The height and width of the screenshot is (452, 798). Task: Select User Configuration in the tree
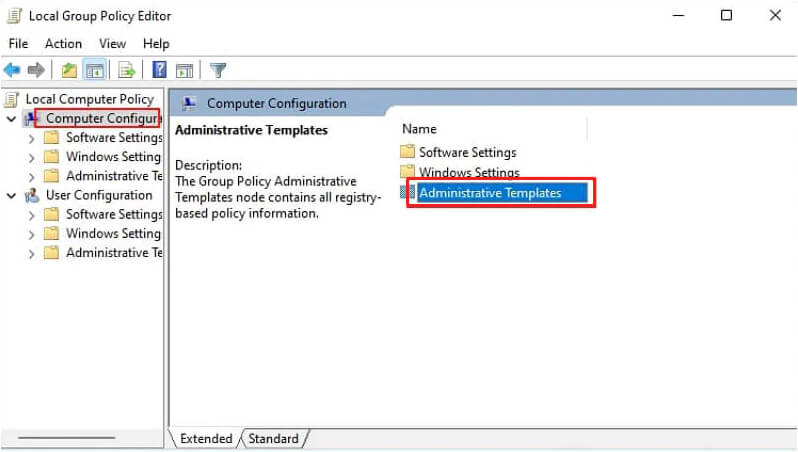coord(99,195)
